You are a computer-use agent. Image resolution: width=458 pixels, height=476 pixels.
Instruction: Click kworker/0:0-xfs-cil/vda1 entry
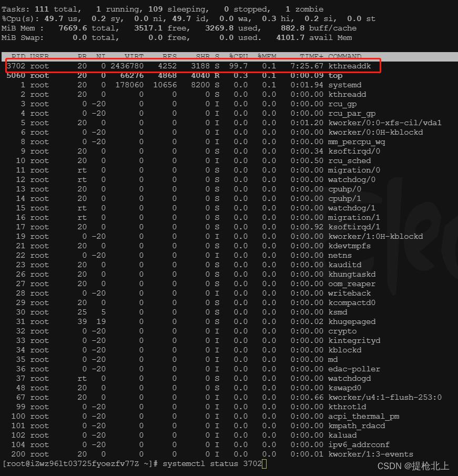point(385,123)
